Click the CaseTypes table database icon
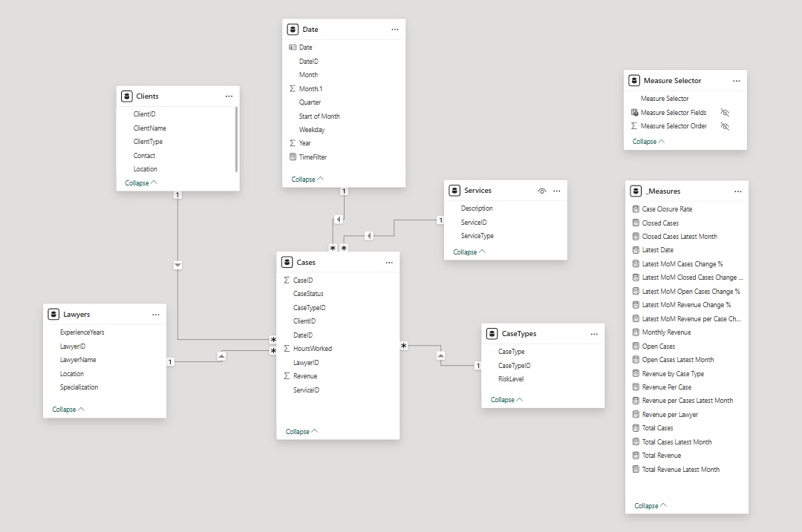The height and width of the screenshot is (532, 802). (x=492, y=334)
